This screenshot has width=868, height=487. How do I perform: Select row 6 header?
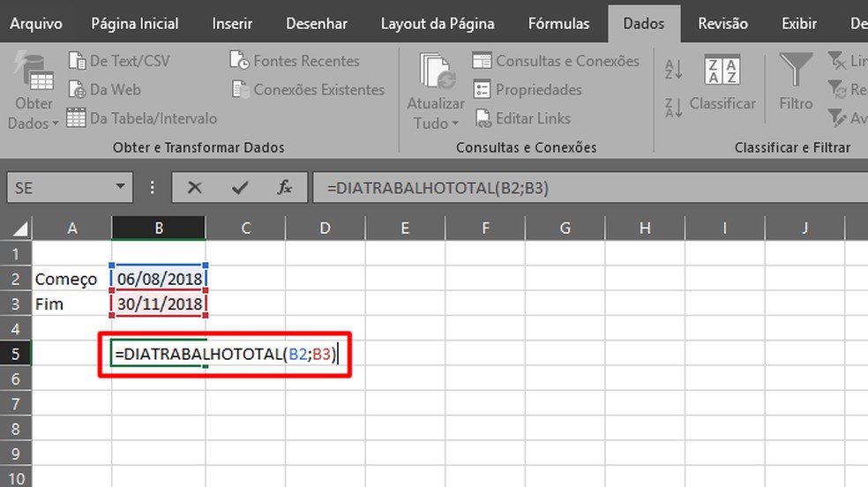[x=16, y=378]
